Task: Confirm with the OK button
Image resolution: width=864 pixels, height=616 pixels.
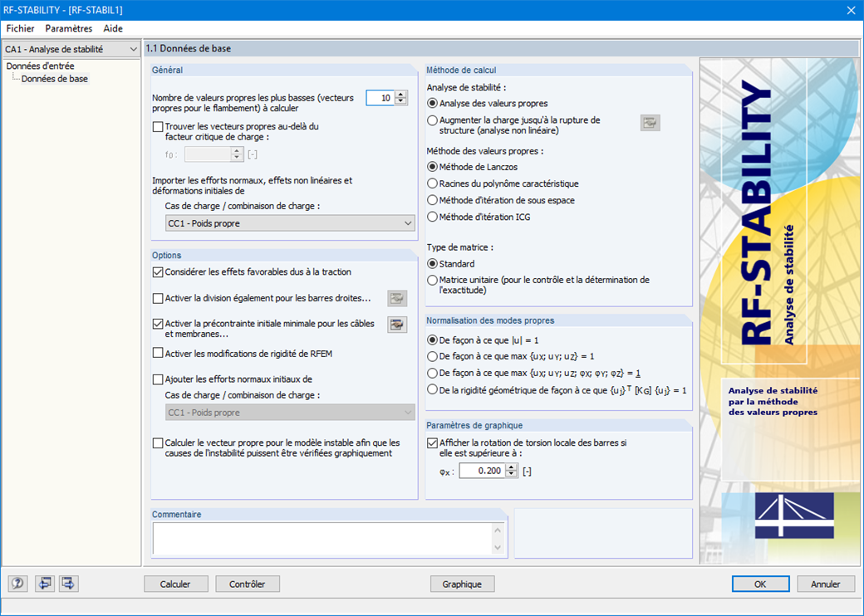Action: click(760, 584)
